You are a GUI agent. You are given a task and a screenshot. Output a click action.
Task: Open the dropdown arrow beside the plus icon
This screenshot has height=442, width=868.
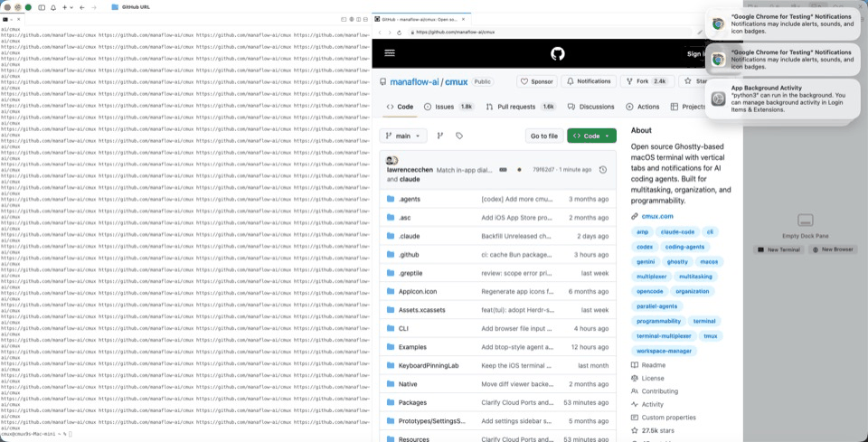[71, 8]
